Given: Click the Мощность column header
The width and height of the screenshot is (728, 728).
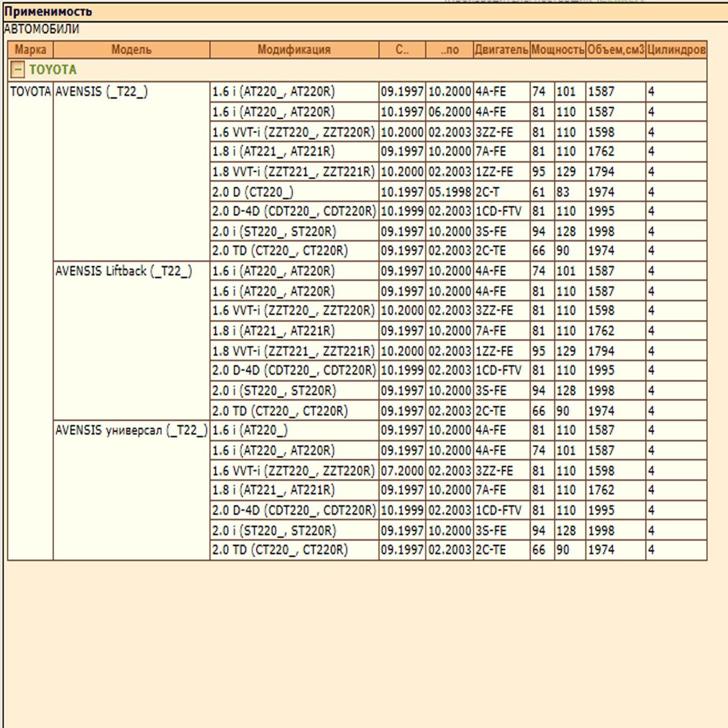Looking at the screenshot, I should point(557,50).
